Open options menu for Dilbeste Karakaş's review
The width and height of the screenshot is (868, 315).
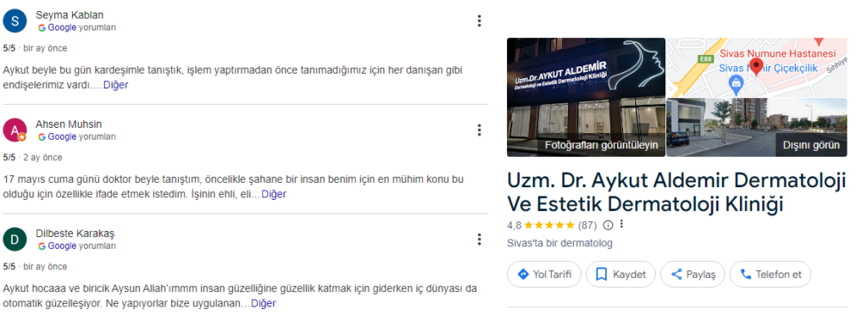tap(479, 240)
